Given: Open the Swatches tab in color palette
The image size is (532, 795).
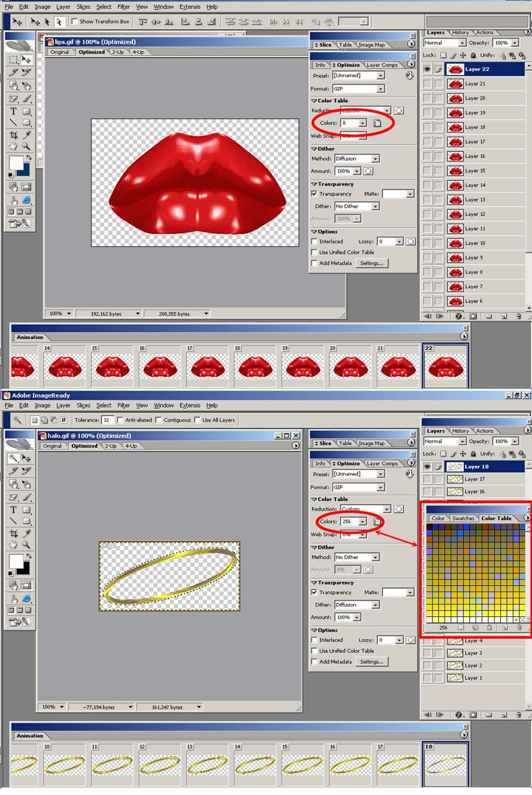Looking at the screenshot, I should (463, 518).
